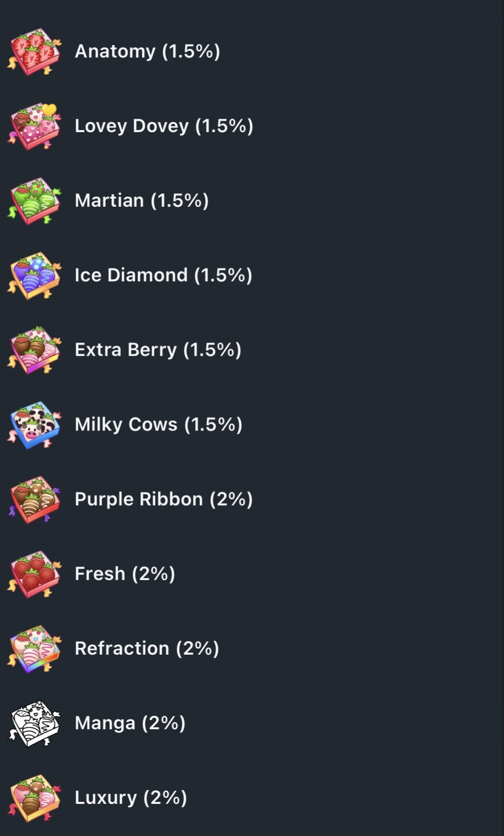Image resolution: width=504 pixels, height=836 pixels.
Task: Click the Ice Diamond blue box icon
Action: [34, 276]
